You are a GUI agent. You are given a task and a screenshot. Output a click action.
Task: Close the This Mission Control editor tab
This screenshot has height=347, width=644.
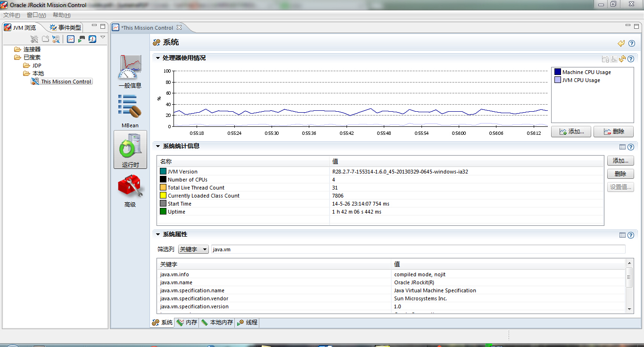tap(179, 27)
